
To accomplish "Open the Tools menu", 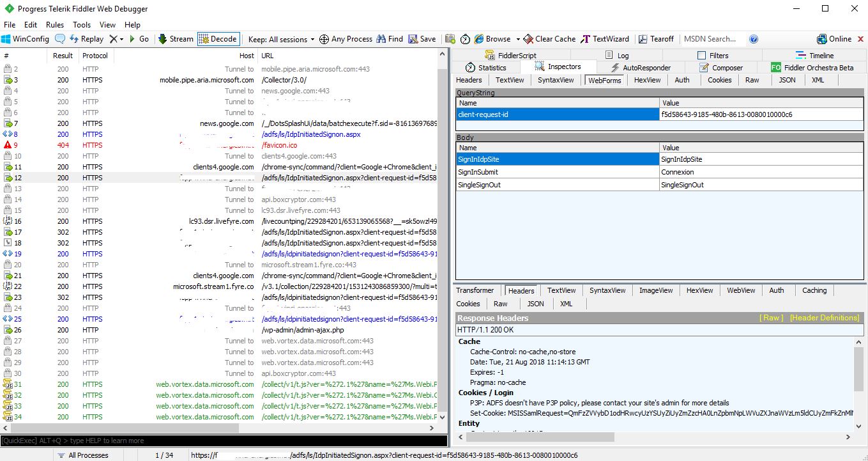I will pyautogui.click(x=82, y=24).
